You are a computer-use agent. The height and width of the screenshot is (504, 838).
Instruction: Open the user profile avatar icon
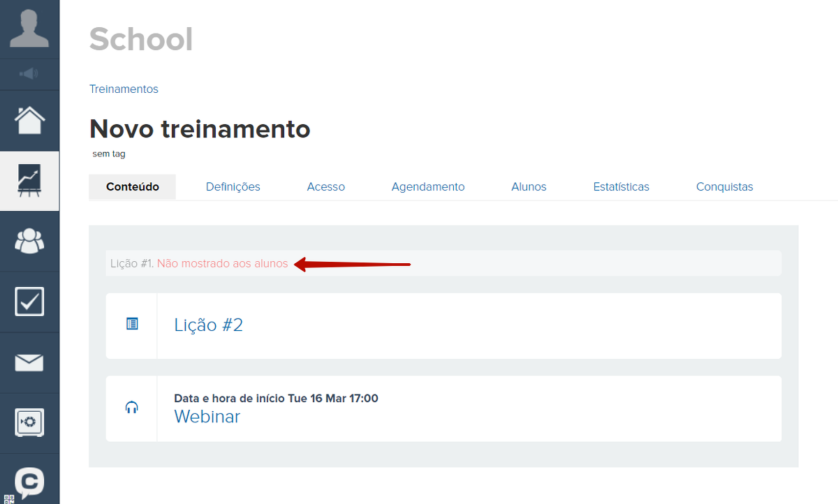coord(29,29)
